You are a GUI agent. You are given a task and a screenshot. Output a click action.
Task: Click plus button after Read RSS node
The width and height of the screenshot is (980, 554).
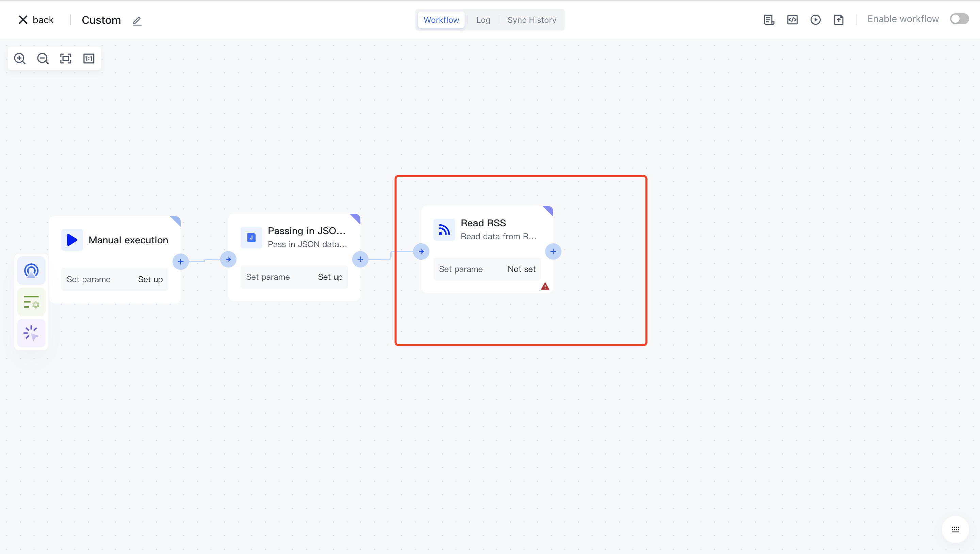553,251
